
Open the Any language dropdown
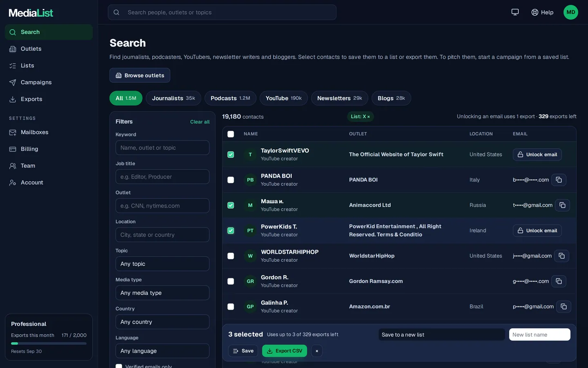click(163, 351)
